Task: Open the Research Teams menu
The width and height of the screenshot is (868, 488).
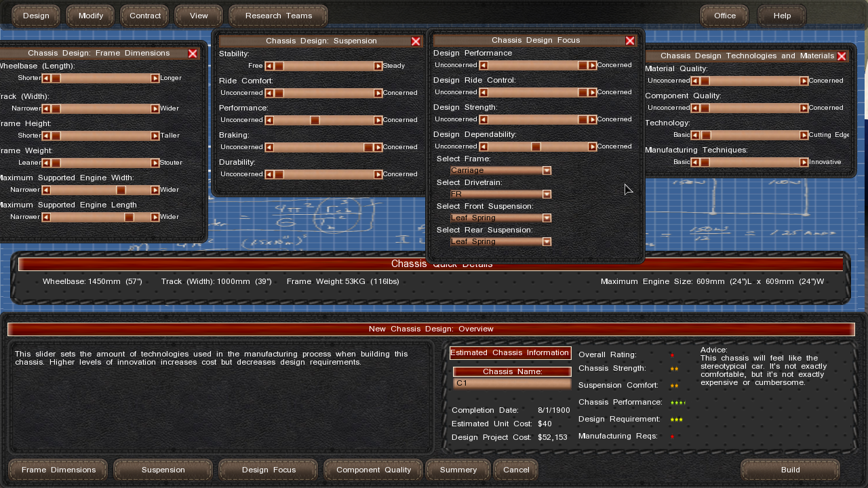Action: tap(279, 16)
